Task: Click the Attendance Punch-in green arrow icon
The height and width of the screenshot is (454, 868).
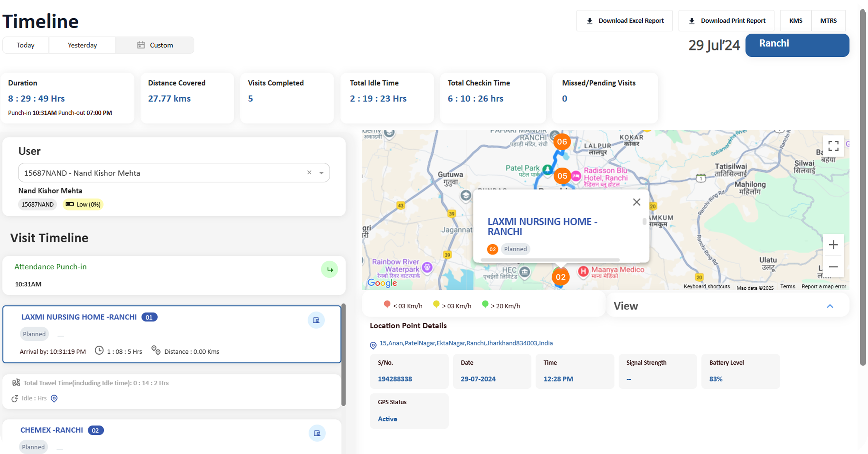Action: [329, 270]
